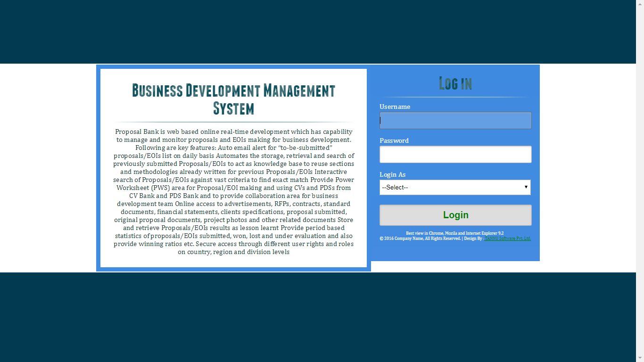Open the Login As dropdown
Image resolution: width=644 pixels, height=362 pixels.
point(455,187)
